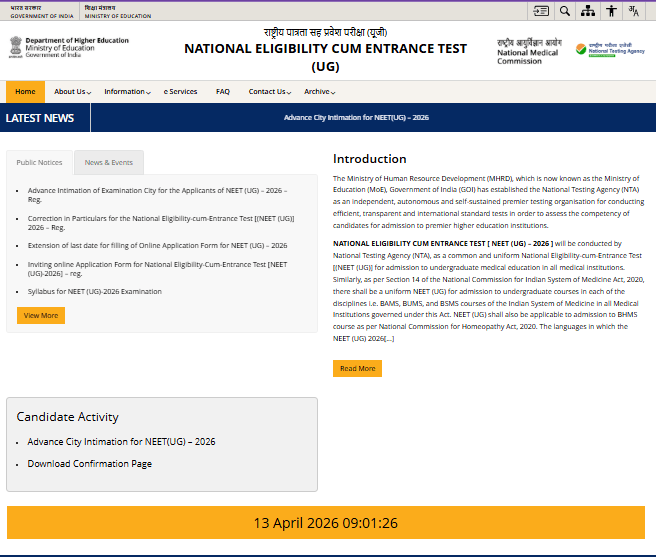Click the View More button
Screen dimensions: 656x557
click(x=41, y=316)
